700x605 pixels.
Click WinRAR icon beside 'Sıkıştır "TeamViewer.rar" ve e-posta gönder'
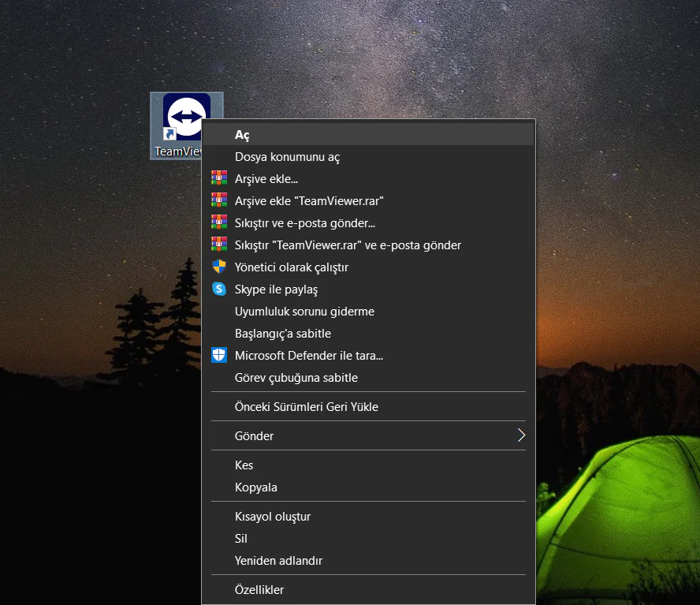219,245
